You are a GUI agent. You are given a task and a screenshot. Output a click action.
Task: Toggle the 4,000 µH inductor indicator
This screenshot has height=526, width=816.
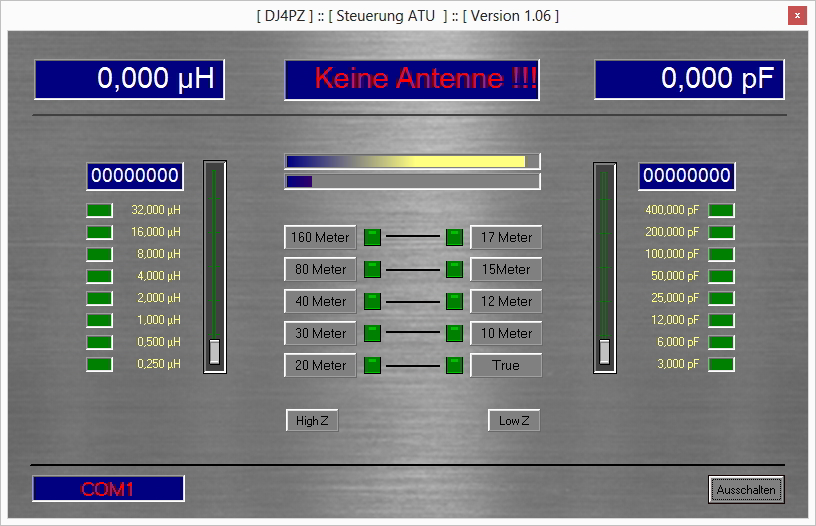pyautogui.click(x=100, y=276)
